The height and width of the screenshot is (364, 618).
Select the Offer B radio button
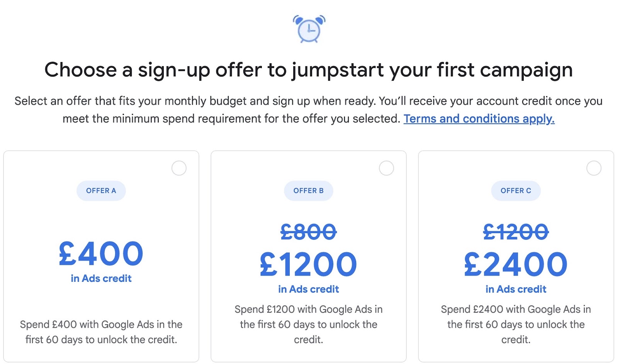(386, 168)
